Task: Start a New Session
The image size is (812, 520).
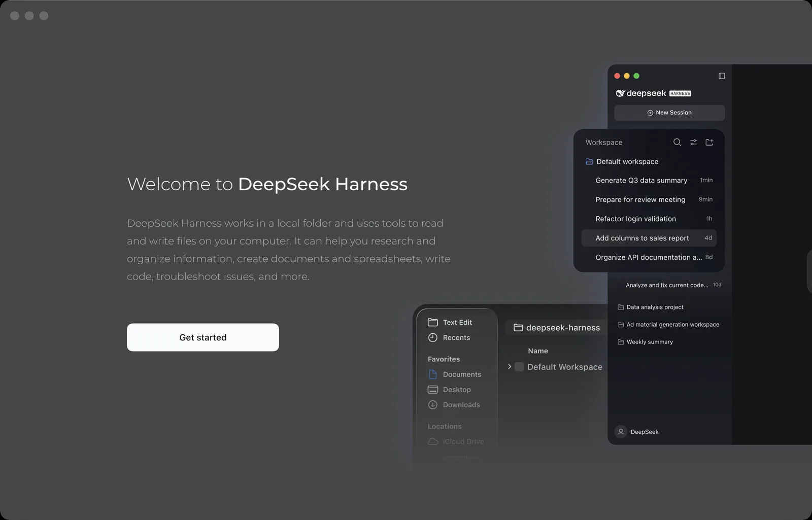Action: tap(669, 113)
